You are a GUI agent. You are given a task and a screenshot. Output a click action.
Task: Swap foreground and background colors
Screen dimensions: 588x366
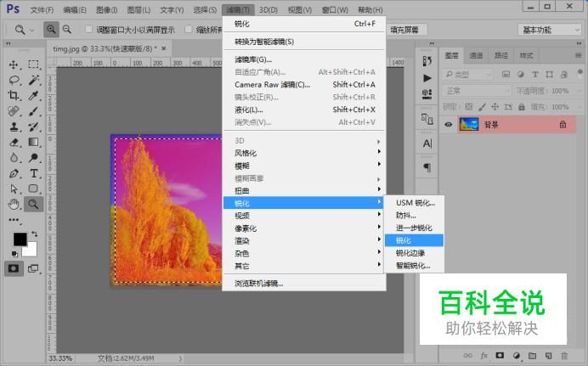(35, 234)
